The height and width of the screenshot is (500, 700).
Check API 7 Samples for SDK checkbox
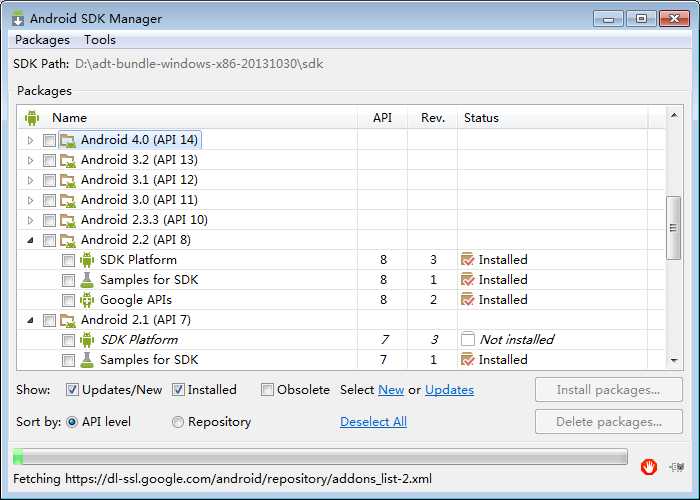[68, 360]
